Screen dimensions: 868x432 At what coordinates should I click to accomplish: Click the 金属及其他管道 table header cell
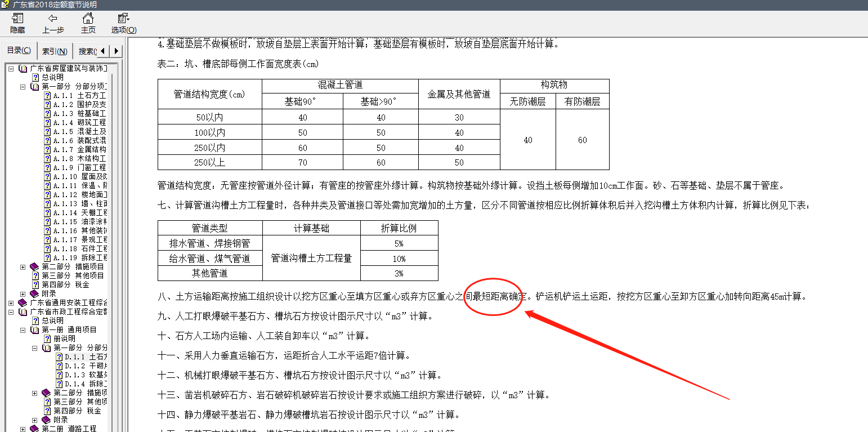[459, 94]
